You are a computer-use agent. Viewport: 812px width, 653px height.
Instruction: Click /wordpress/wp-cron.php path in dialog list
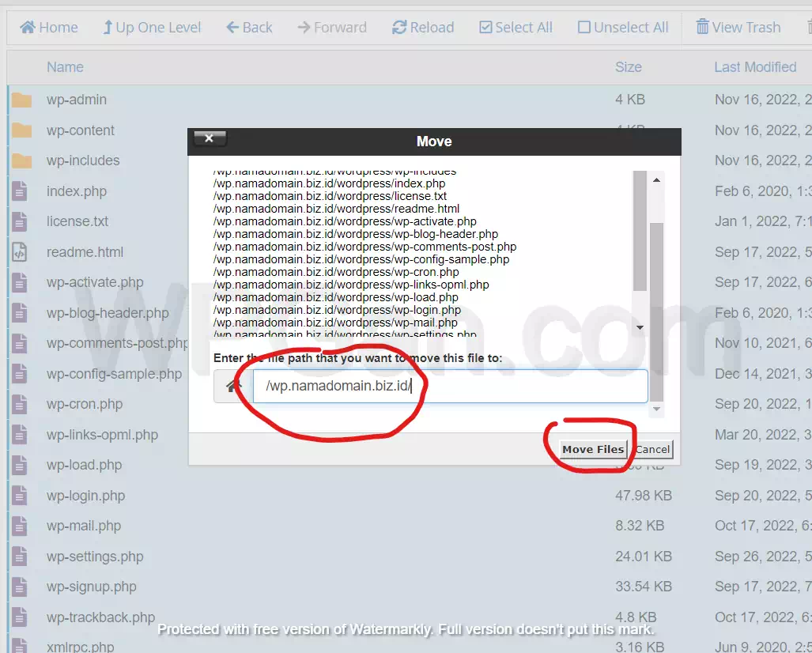[x=336, y=273]
